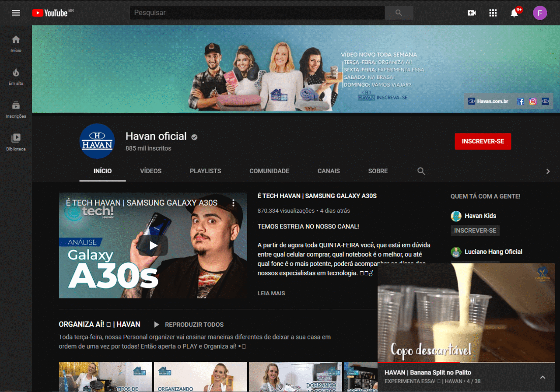Click the verified badge beside Havan oficial

[194, 137]
